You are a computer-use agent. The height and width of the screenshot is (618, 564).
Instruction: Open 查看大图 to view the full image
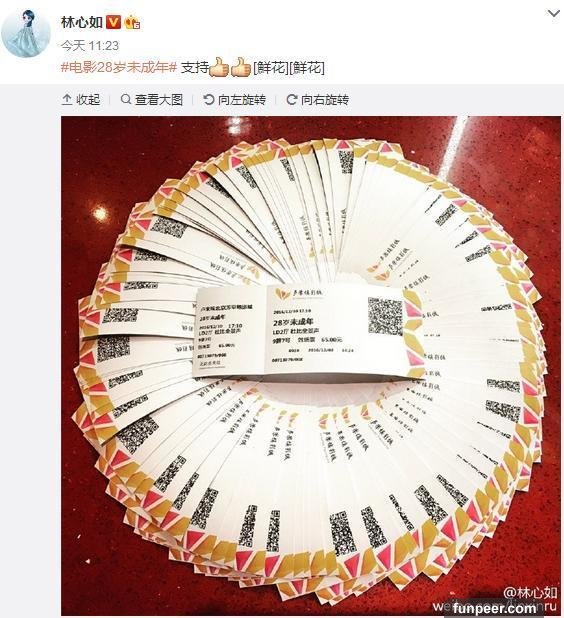pos(152,100)
